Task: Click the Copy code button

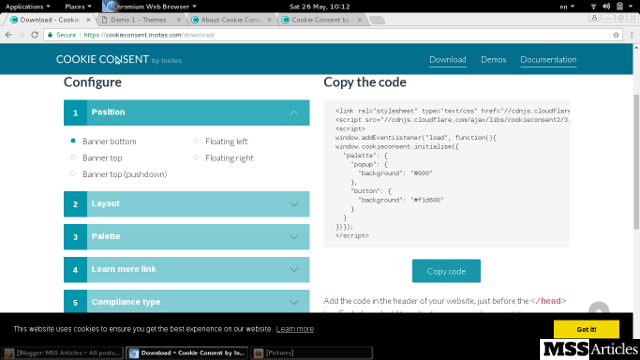Action: pyautogui.click(x=446, y=271)
